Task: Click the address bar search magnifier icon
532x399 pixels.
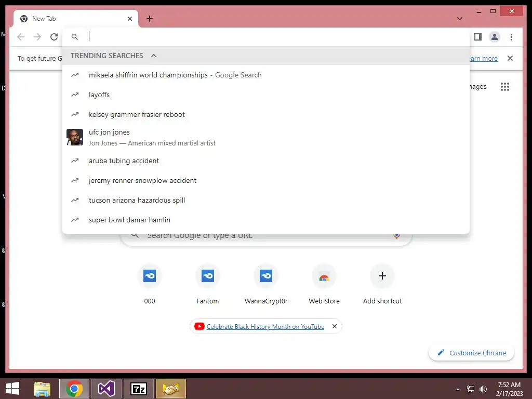Action: [x=75, y=37]
